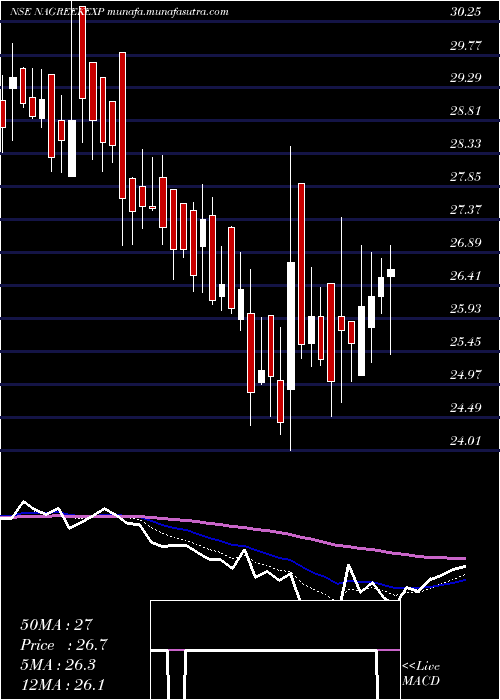Screen dimensions: 500x700
Task: Select the 26.89 price axis label
Action: tap(465, 243)
